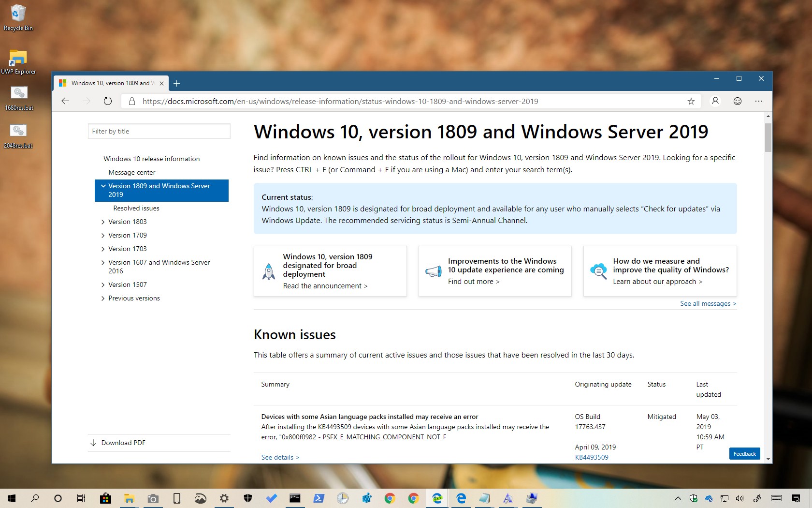
Task: Click the blue Feedback button
Action: (744, 454)
